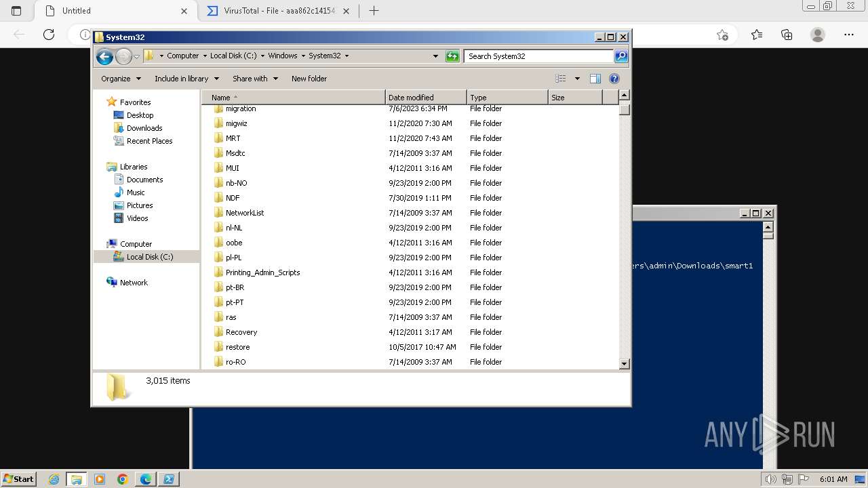Select the Recovery folder
The image size is (868, 488).
(x=241, y=332)
